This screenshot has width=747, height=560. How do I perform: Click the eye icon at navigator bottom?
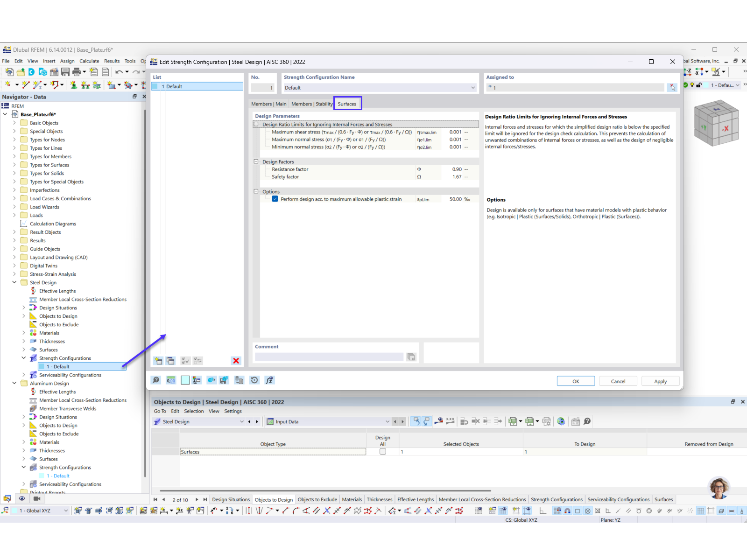point(22,498)
